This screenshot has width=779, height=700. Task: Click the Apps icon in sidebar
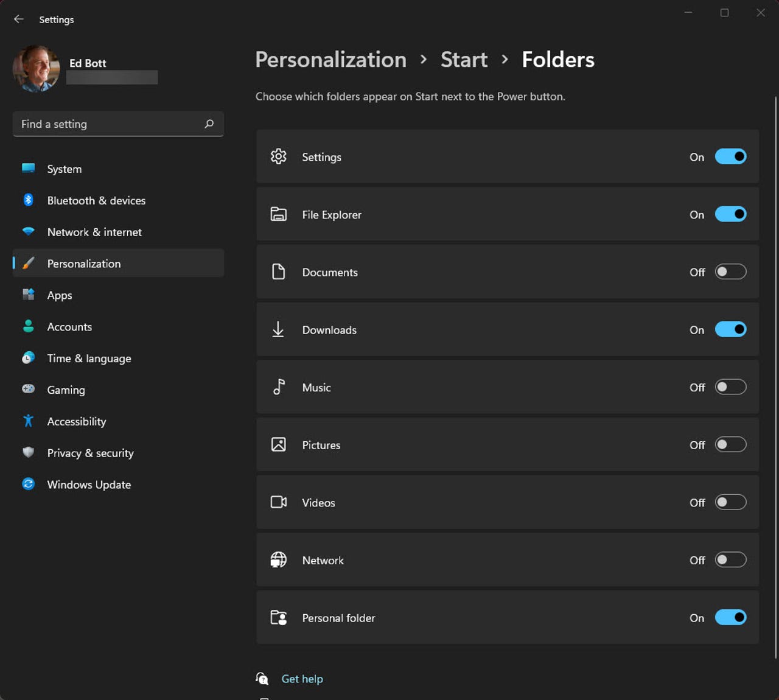[29, 295]
